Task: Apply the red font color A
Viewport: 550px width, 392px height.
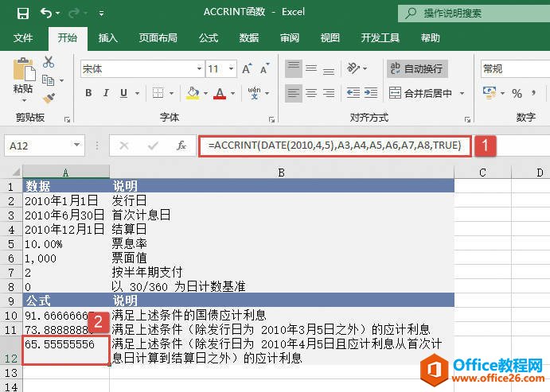Action: (220, 93)
